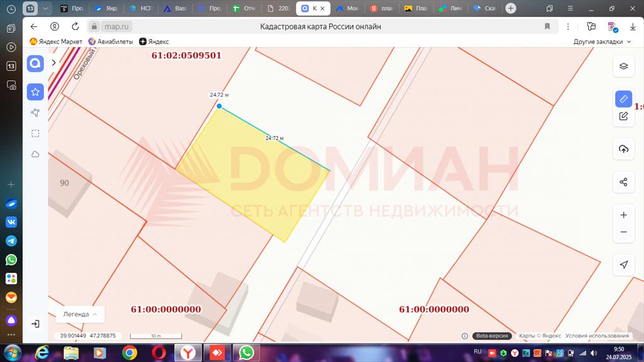Click the map search icon in left panel
The width and height of the screenshot is (644, 362).
[x=35, y=63]
